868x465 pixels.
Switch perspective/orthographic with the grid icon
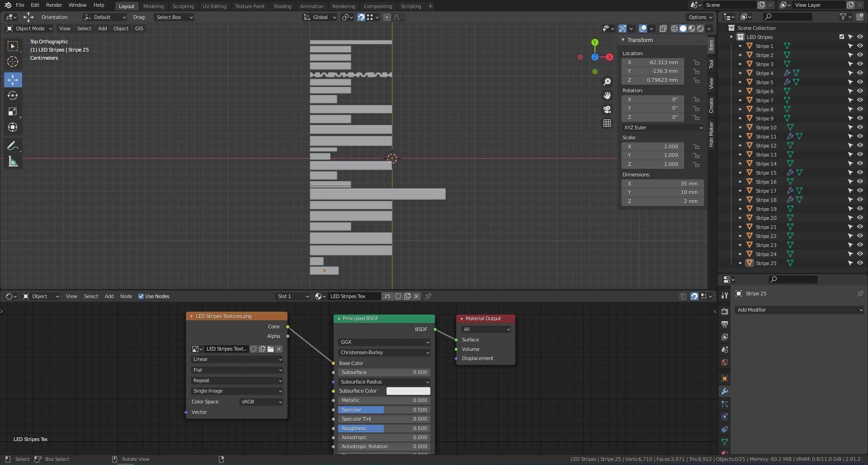coord(607,123)
